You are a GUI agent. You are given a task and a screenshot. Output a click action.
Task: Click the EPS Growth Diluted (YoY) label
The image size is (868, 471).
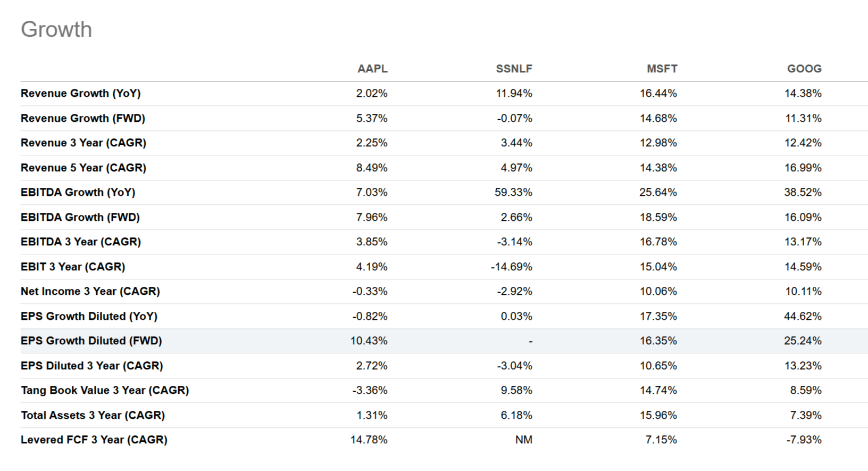click(89, 316)
